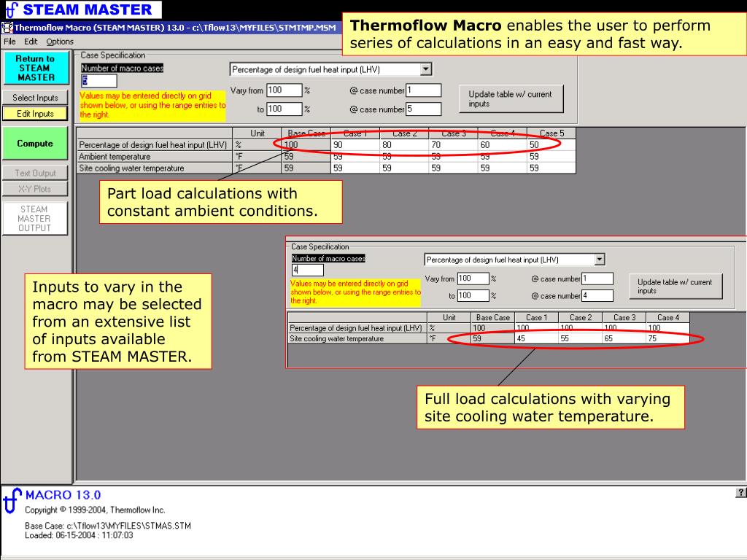This screenshot has height=560, width=747.
Task: Click the case number field containing 5
Action: [424, 109]
